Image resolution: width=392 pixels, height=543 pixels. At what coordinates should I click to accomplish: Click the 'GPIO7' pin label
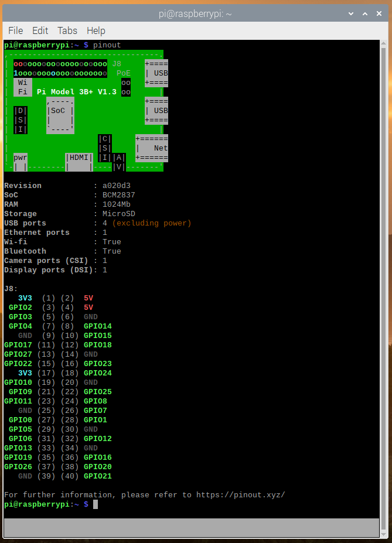pyautogui.click(x=96, y=411)
